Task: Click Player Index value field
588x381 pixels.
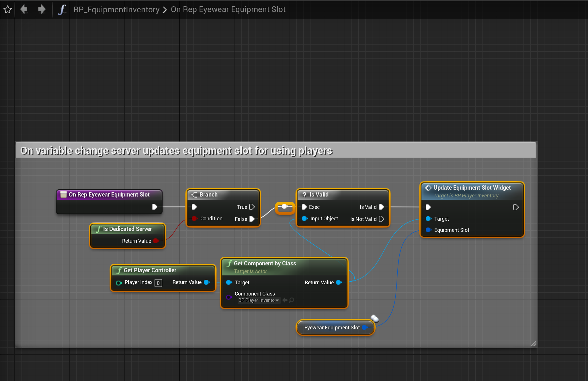Action: coord(158,283)
